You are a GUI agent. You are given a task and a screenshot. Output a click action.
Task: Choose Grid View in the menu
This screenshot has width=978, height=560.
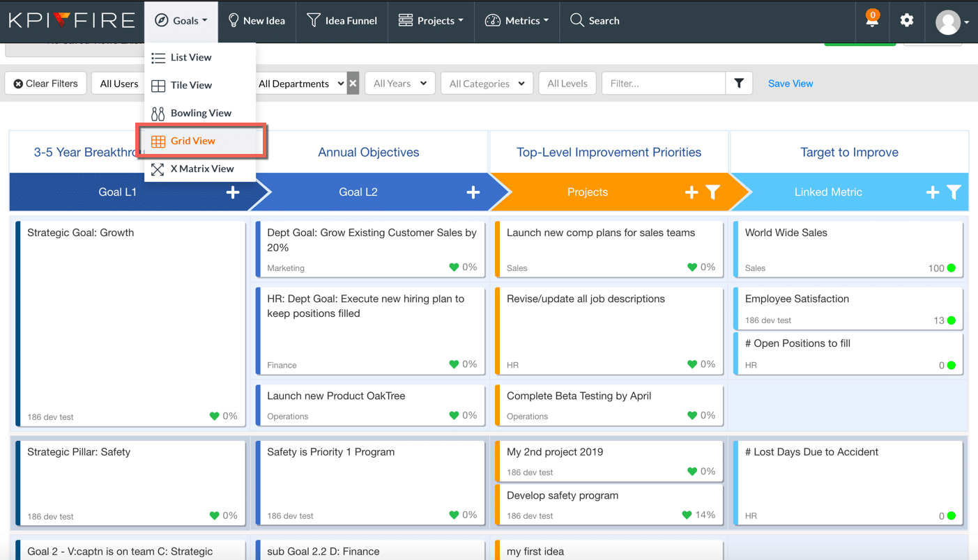(x=200, y=141)
